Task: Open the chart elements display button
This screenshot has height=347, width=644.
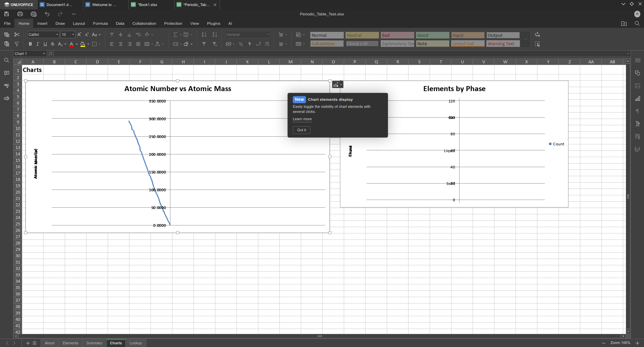Action: click(x=337, y=85)
